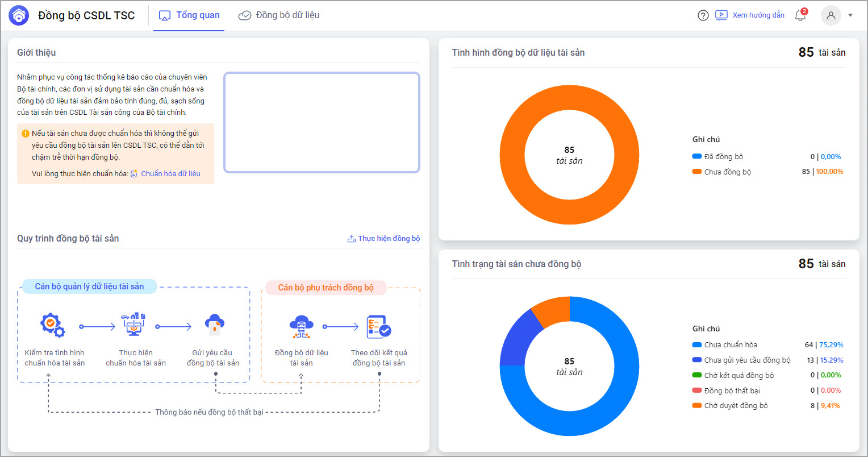Open the Chuẩn hóa dữ liệu link
Screen dimensions: 868x457
click(170, 174)
